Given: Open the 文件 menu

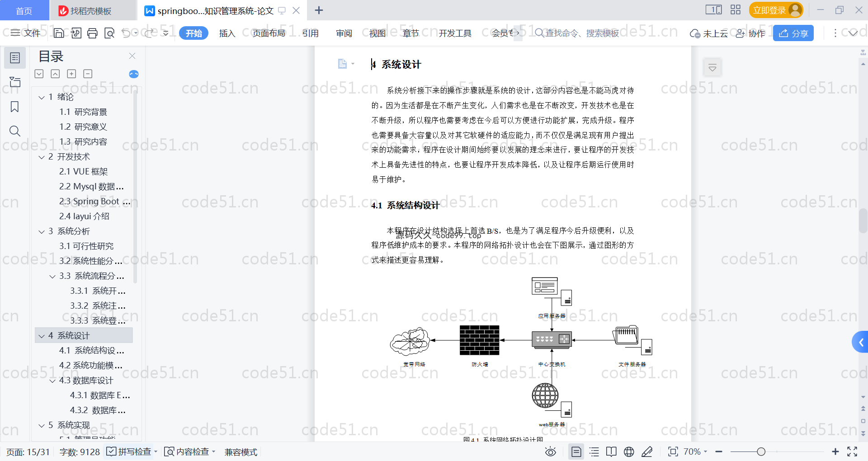Looking at the screenshot, I should (x=26, y=33).
